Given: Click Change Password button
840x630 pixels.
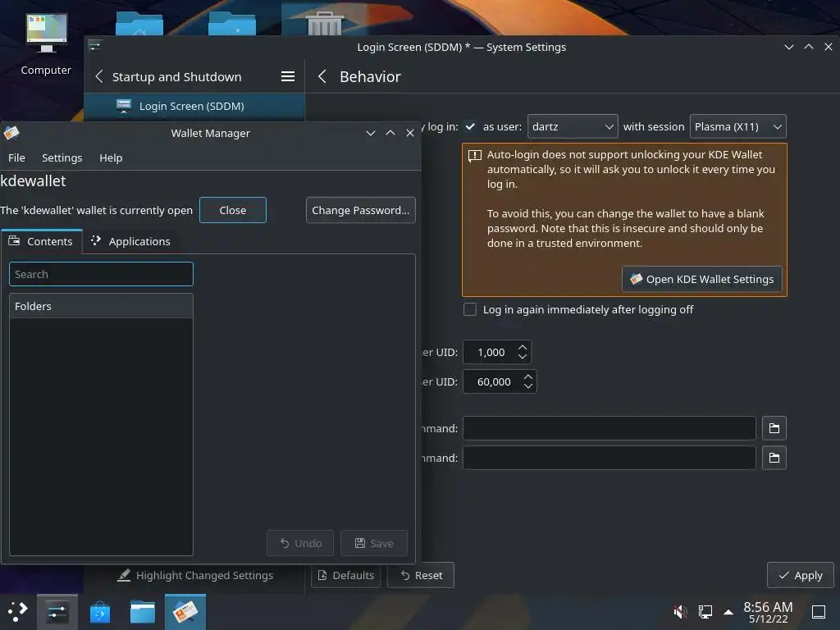Looking at the screenshot, I should point(361,210).
